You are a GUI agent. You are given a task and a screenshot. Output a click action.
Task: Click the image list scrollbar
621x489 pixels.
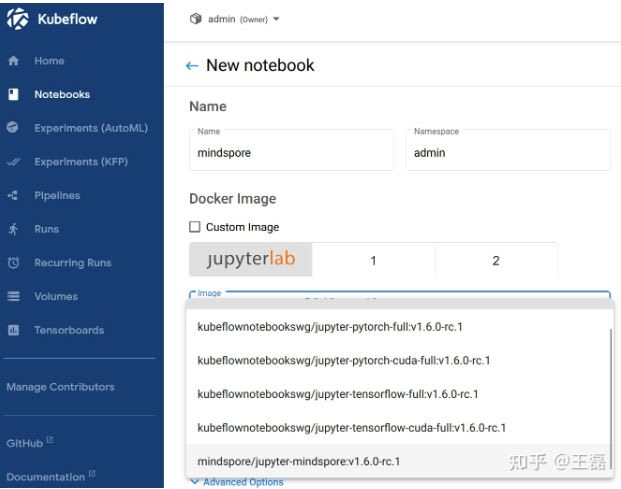click(x=611, y=399)
